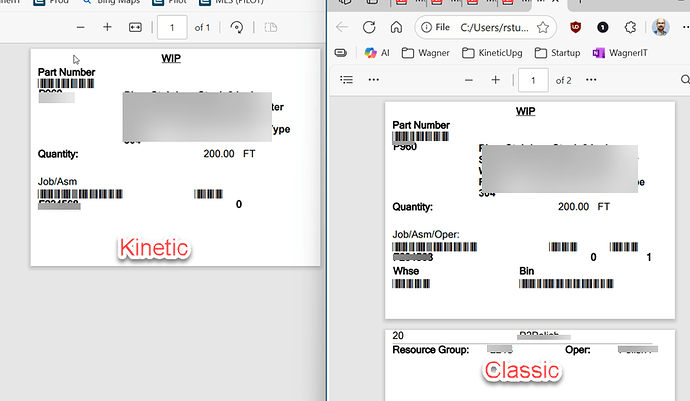Click page view icon in left PDF toolbar
This screenshot has height=401, width=690.
click(271, 27)
